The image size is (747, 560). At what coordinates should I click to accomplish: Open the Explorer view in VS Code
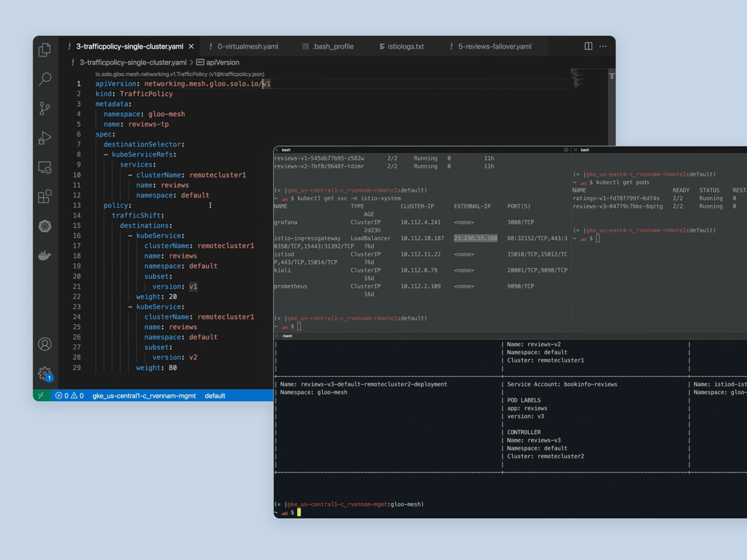[45, 49]
